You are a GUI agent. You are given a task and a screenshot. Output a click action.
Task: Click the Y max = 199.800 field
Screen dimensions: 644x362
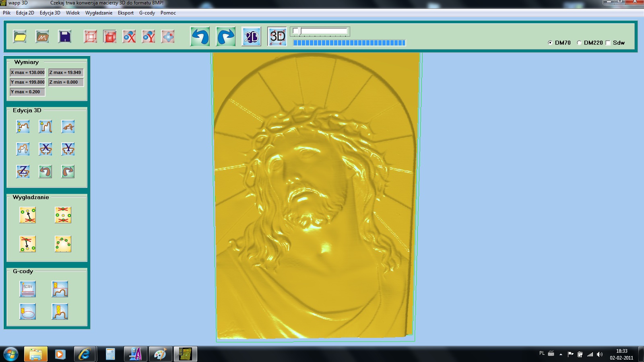[28, 82]
